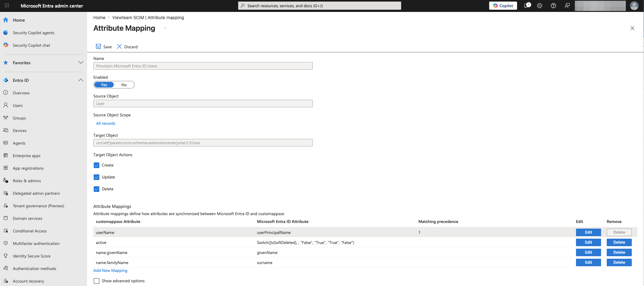Edit the name.givenName mapping
Viewport: 644px width, 286px height.
tap(588, 252)
